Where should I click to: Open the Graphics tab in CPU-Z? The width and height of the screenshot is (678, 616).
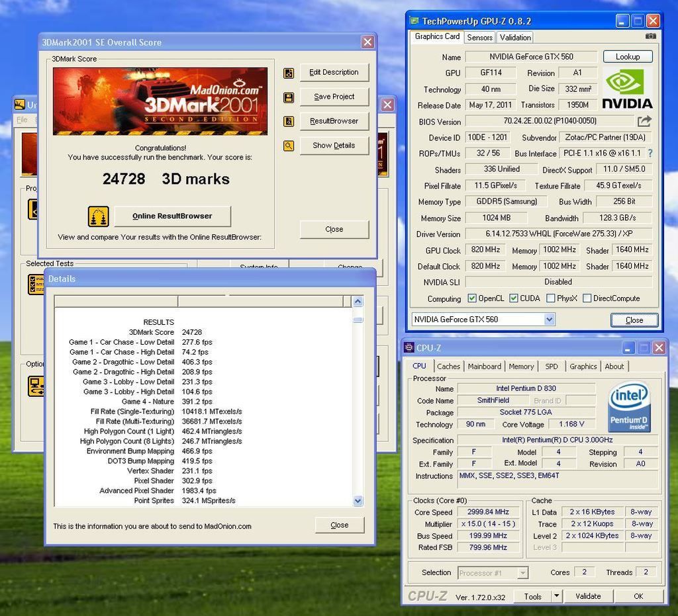click(x=583, y=367)
